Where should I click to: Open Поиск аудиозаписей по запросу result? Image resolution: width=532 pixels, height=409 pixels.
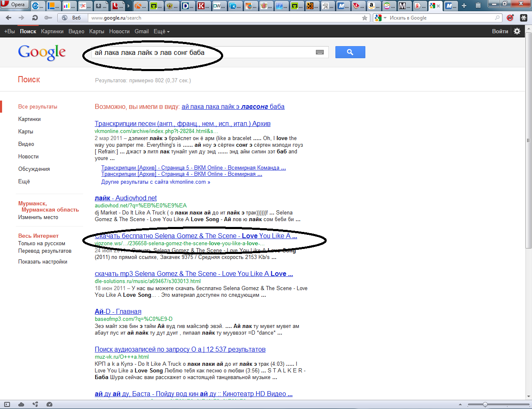[x=180, y=350]
